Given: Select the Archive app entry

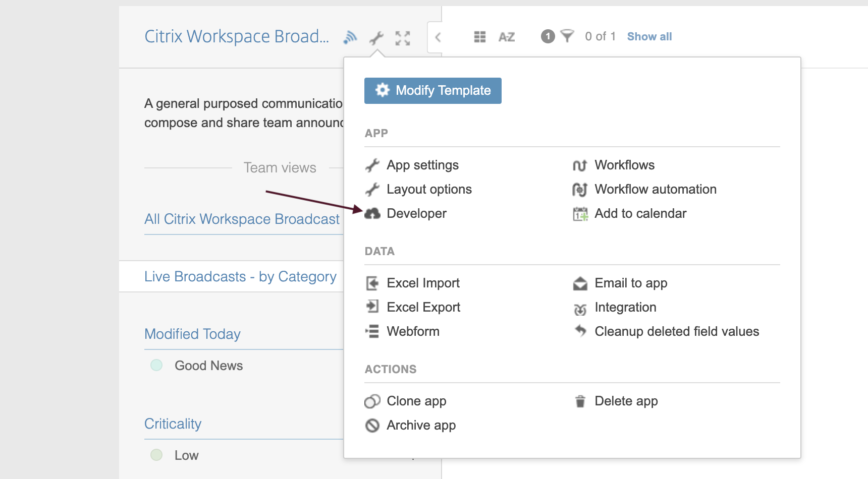Looking at the screenshot, I should coord(421,426).
